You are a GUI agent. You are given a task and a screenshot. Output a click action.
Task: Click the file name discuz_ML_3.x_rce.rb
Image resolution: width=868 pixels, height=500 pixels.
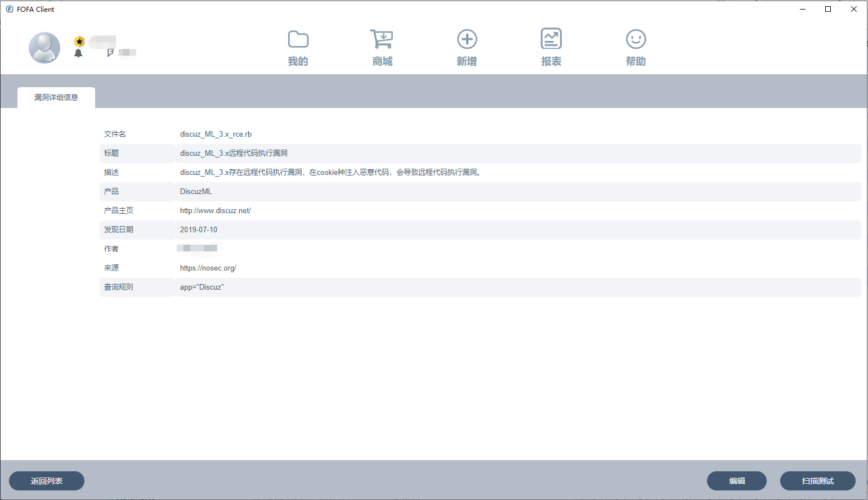(216, 134)
